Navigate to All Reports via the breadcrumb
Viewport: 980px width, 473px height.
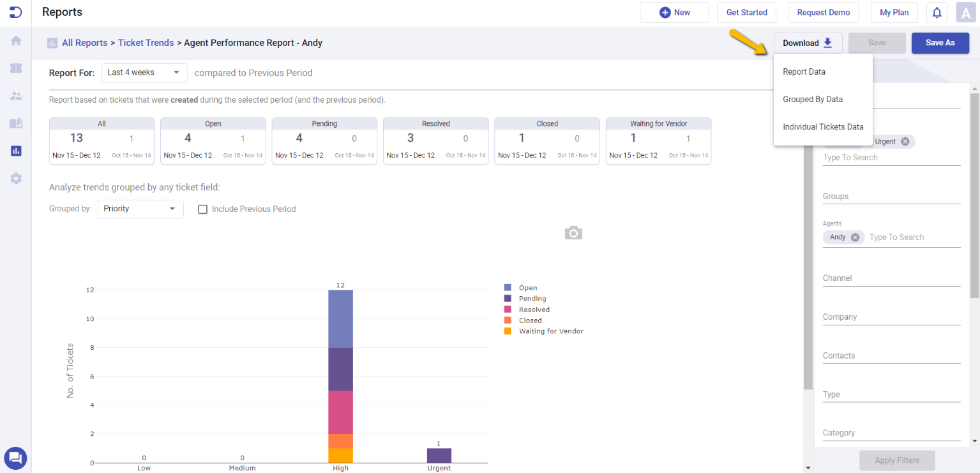84,42
